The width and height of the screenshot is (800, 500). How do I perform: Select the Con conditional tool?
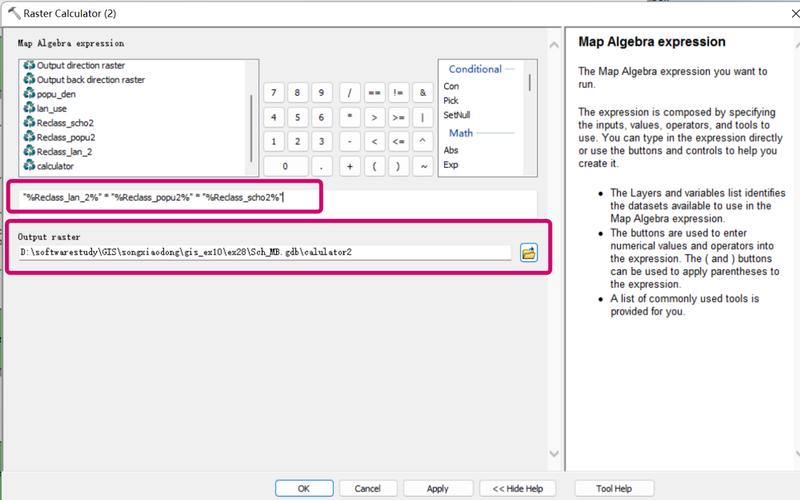pyautogui.click(x=452, y=87)
